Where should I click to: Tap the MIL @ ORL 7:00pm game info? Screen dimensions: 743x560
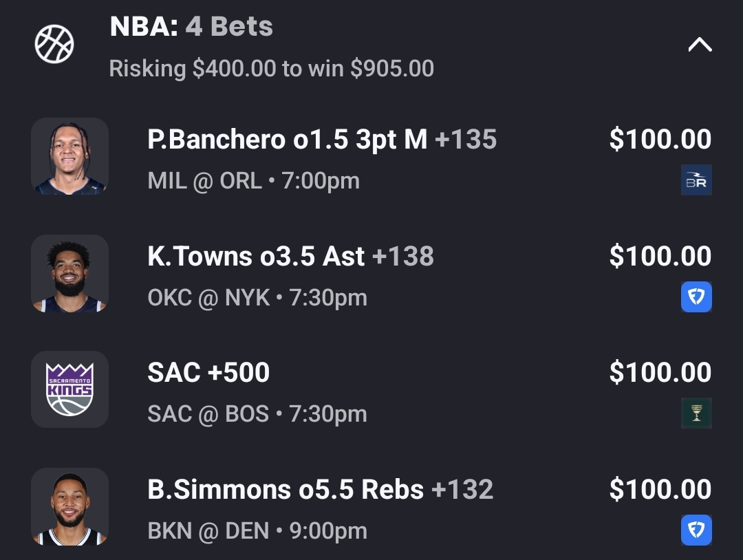click(253, 181)
